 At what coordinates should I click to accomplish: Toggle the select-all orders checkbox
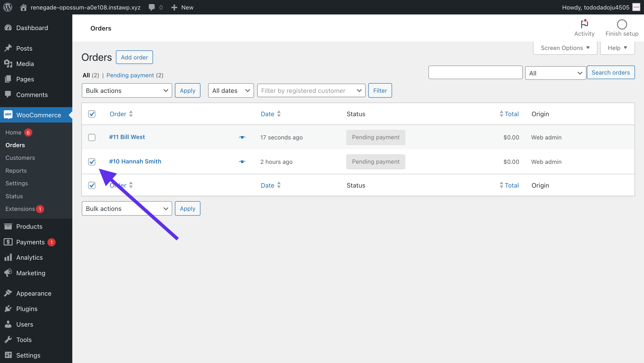tap(92, 114)
